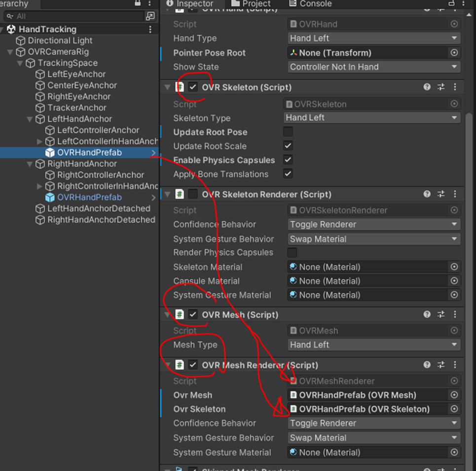Switch to the Project tab

251,3
